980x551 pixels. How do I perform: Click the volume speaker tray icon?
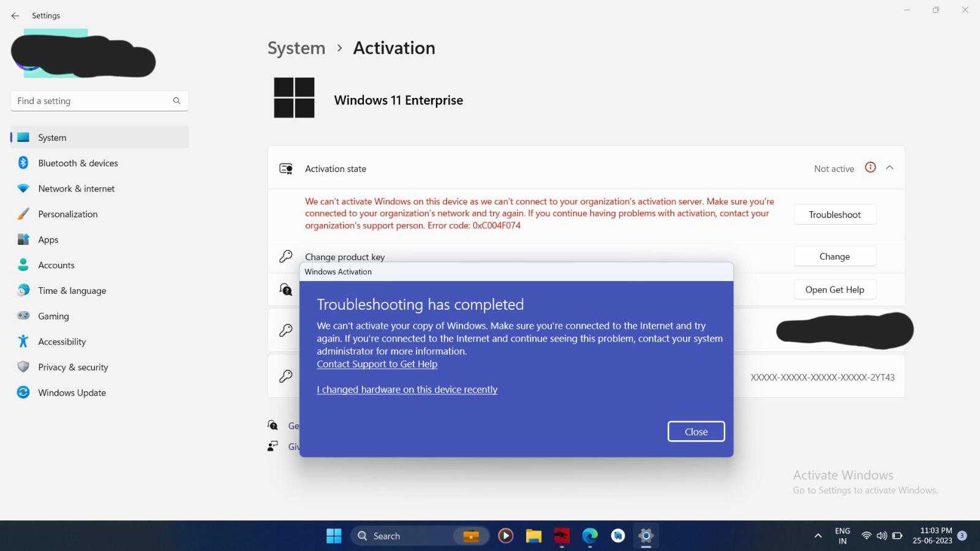coord(881,536)
